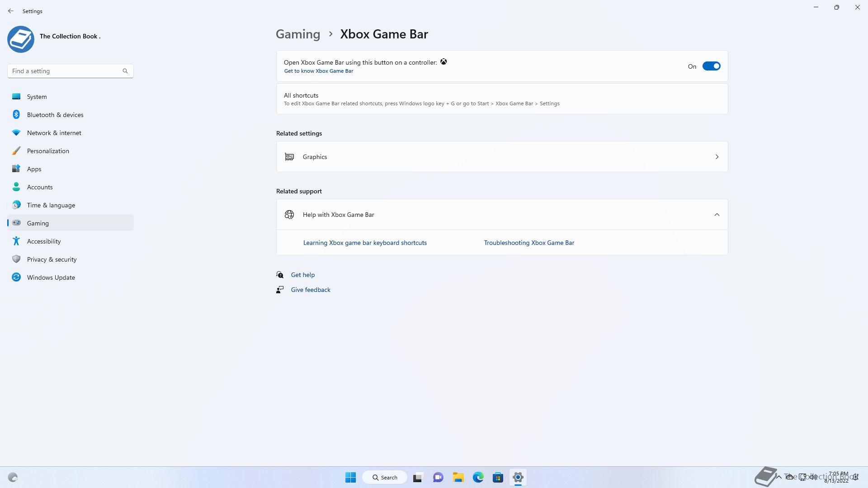Click the All shortcuts card

502,99
